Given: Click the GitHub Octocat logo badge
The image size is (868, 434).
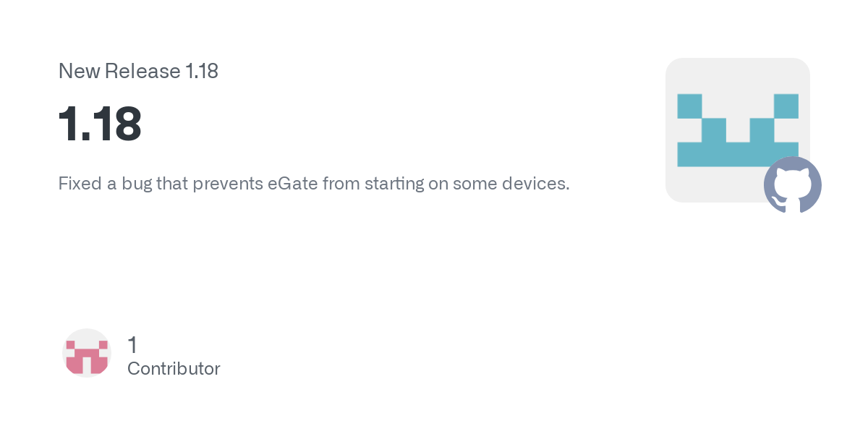Looking at the screenshot, I should click(793, 185).
